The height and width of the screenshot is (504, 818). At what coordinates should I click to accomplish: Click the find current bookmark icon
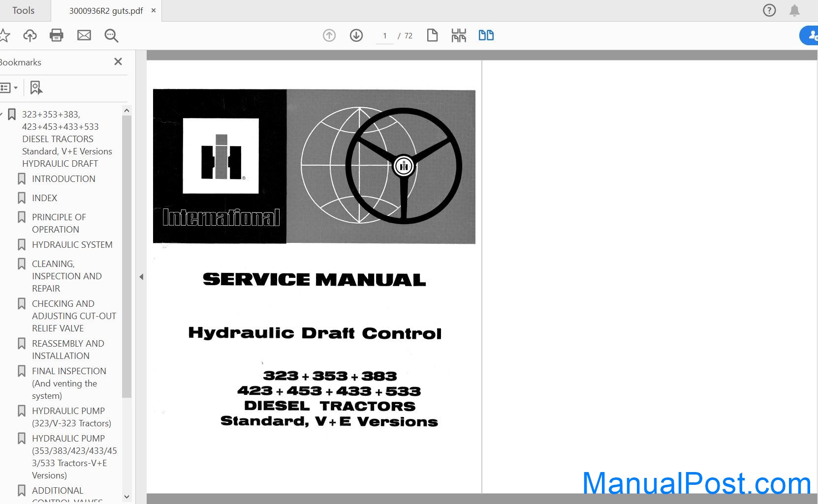(x=36, y=88)
